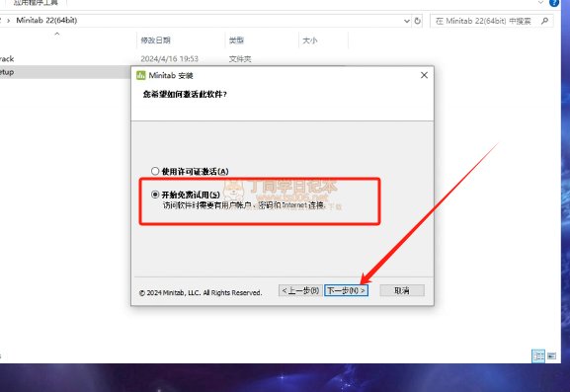Sort files by type column

(x=236, y=40)
